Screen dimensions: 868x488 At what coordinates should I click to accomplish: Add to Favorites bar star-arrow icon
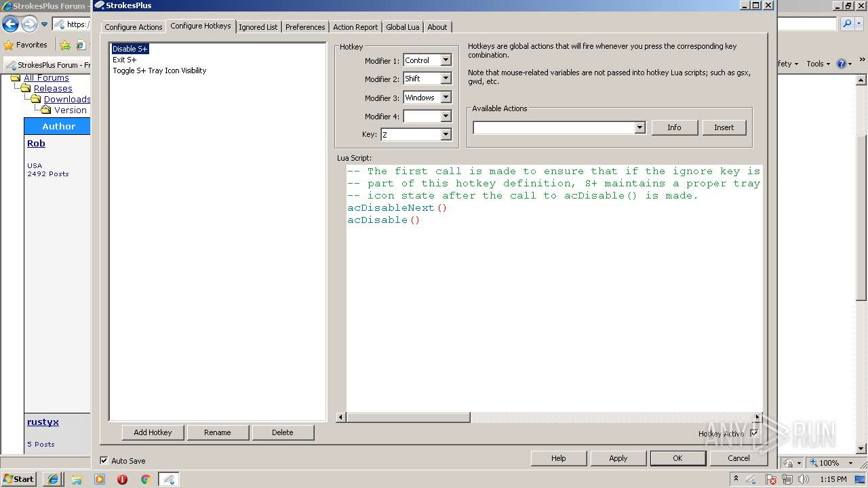pyautogui.click(x=65, y=45)
